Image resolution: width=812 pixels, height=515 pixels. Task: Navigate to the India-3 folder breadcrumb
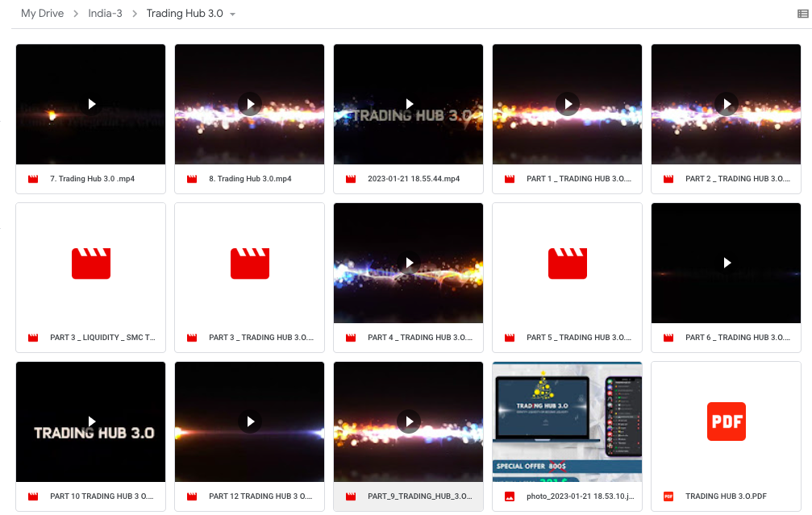tap(105, 14)
